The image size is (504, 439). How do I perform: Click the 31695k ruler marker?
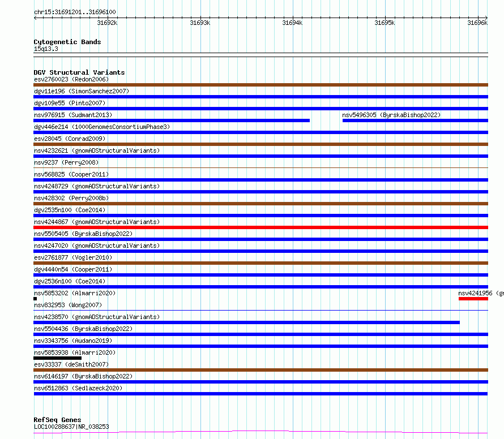point(385,23)
